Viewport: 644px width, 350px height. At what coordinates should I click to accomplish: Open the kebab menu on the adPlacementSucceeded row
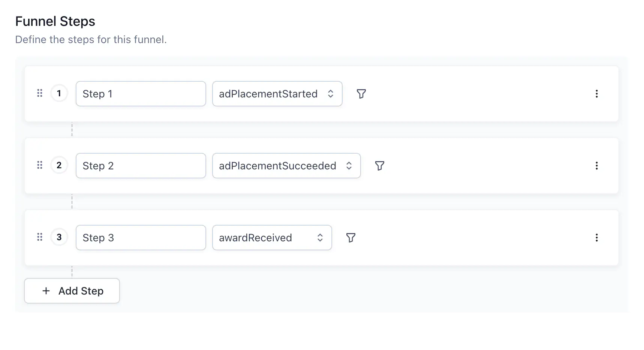tap(596, 166)
